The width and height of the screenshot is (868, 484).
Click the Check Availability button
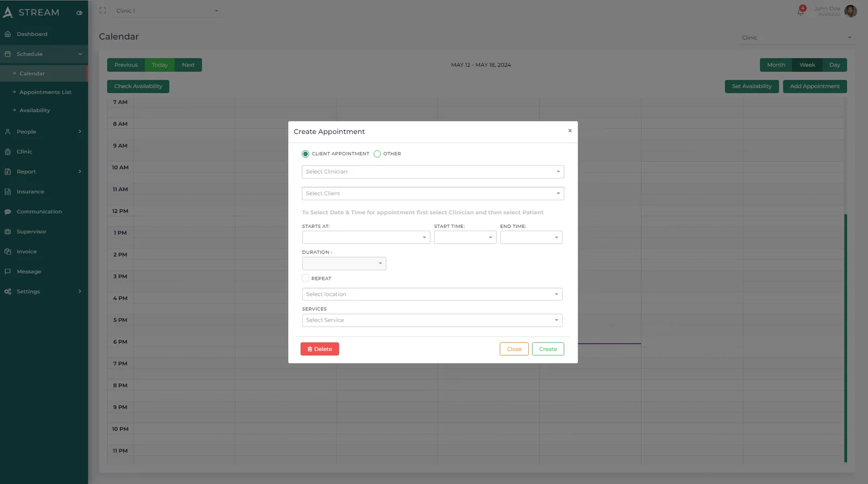[138, 87]
